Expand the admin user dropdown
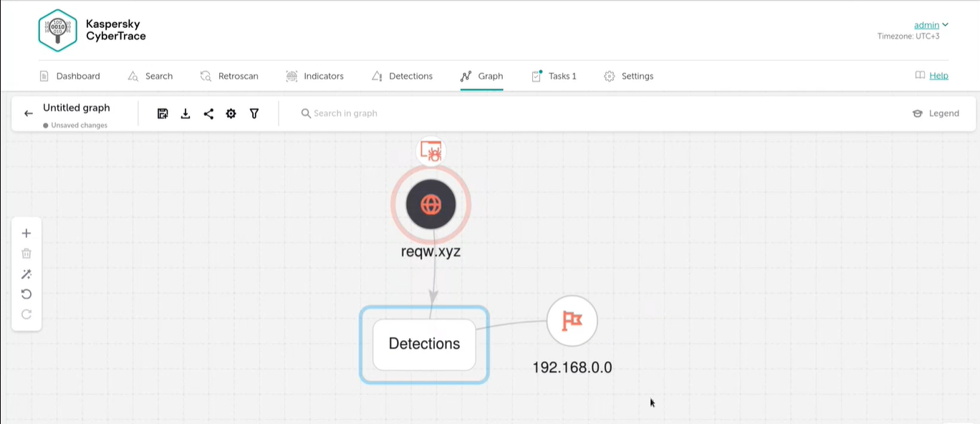 pyautogui.click(x=931, y=25)
